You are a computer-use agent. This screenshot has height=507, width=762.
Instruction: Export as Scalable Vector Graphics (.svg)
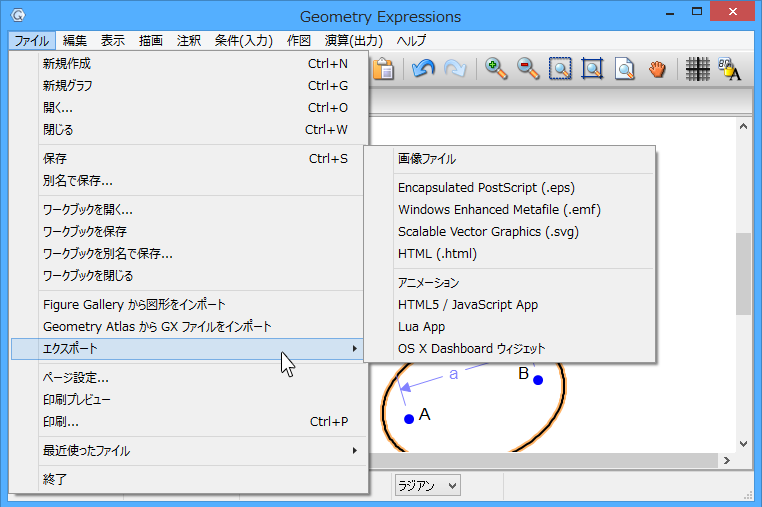point(509,231)
